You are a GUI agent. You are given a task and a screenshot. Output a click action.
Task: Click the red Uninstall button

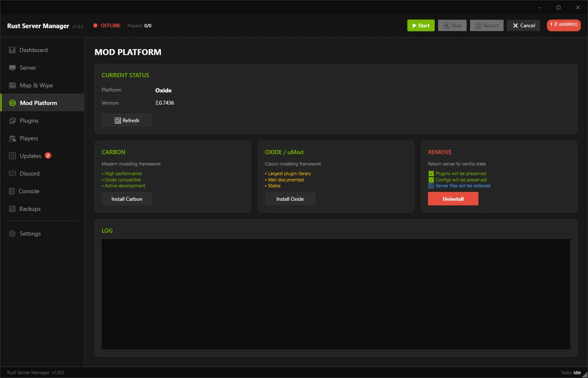tap(453, 199)
